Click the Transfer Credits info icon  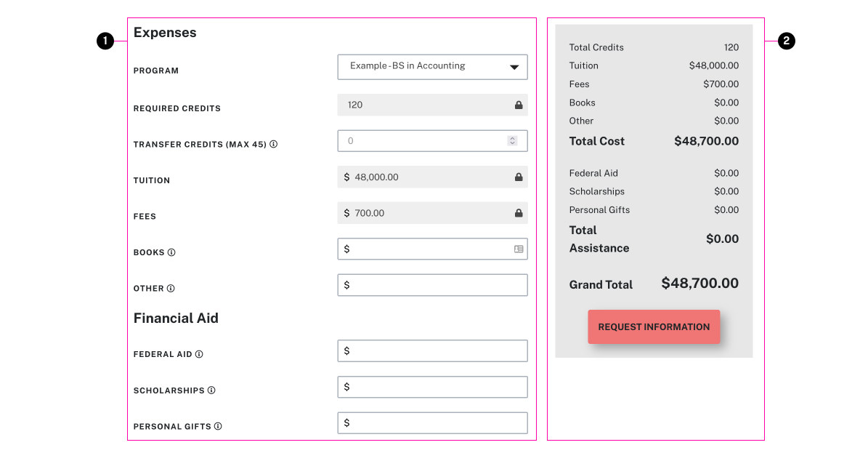[x=274, y=144]
